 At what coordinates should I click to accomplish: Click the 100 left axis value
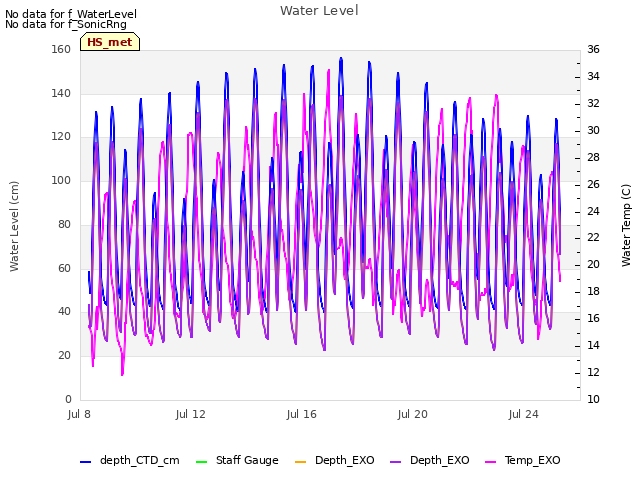tap(61, 180)
